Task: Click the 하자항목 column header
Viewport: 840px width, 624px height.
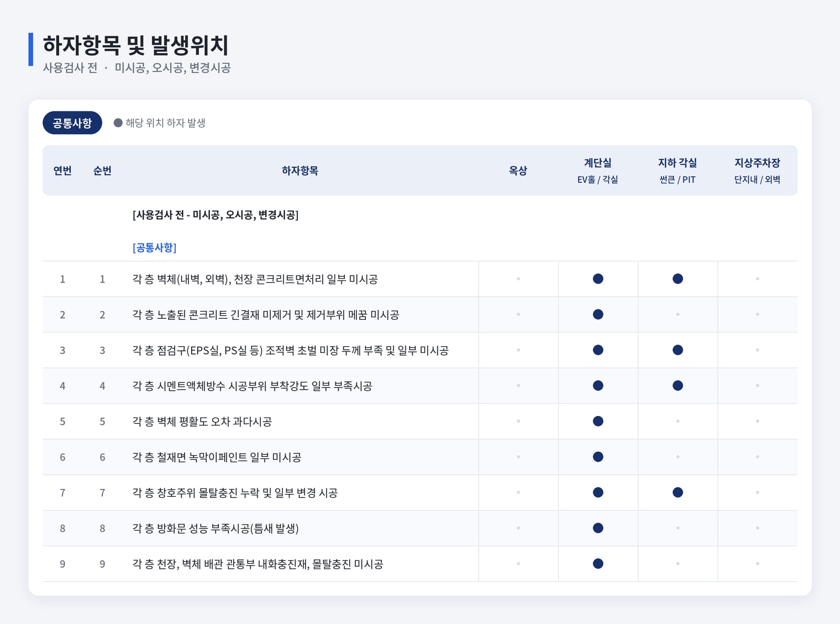Action: [300, 171]
